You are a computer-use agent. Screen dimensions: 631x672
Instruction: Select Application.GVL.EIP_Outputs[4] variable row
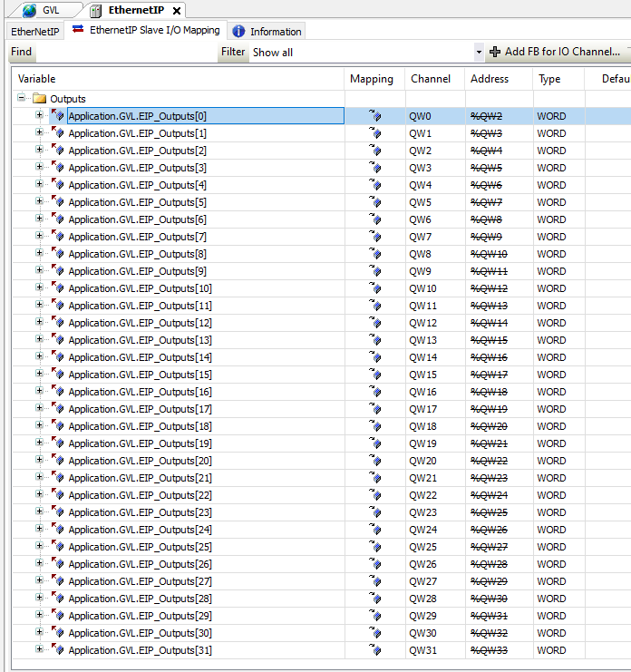click(137, 185)
